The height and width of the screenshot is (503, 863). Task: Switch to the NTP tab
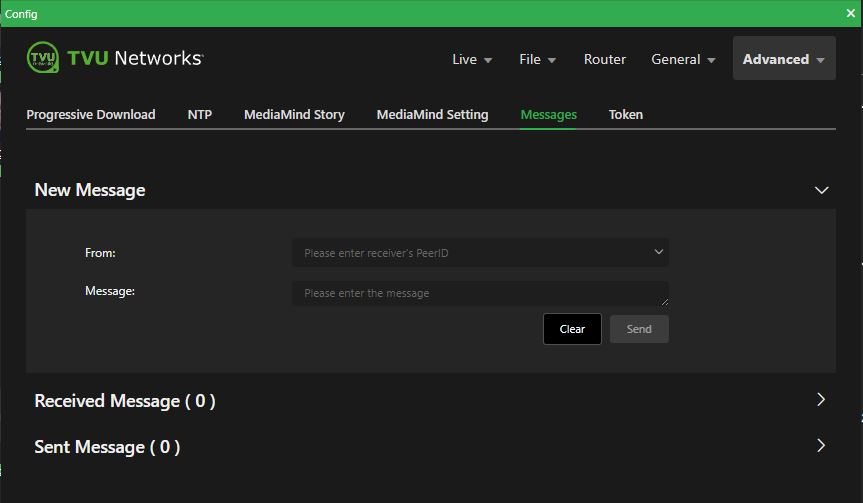pos(200,114)
